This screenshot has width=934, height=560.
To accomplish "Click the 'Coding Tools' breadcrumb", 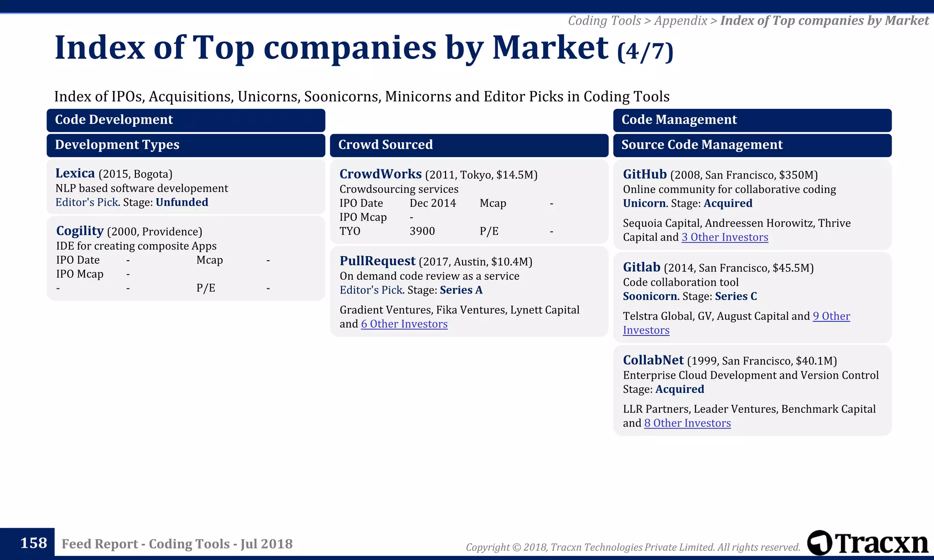I will (x=604, y=21).
